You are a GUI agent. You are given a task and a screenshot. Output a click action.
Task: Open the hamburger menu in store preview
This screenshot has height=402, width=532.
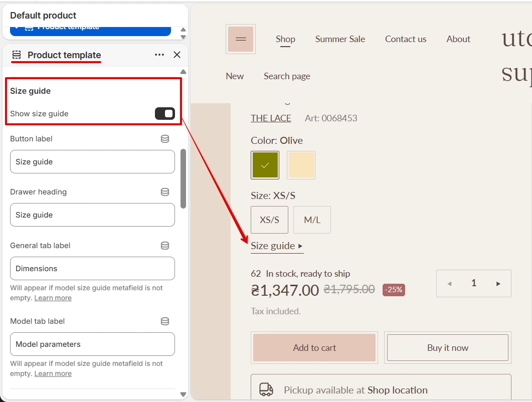tap(241, 39)
